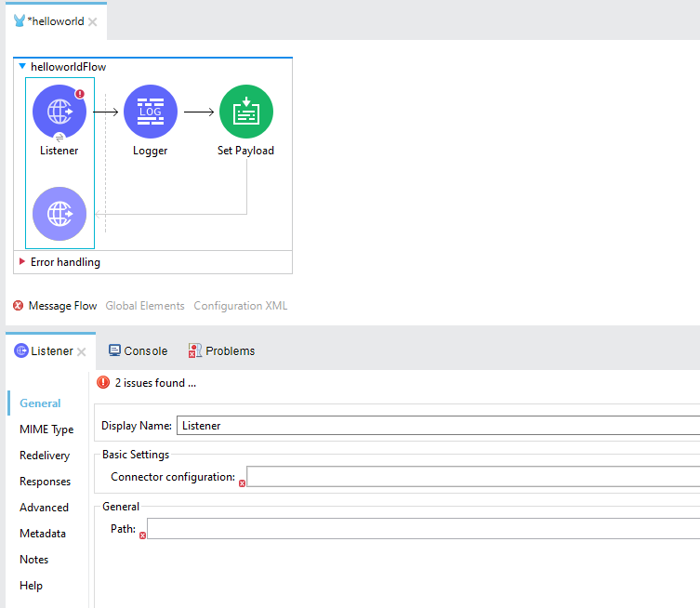This screenshot has width=700, height=608.
Task: Switch to the Message Flow view
Action: coord(62,306)
